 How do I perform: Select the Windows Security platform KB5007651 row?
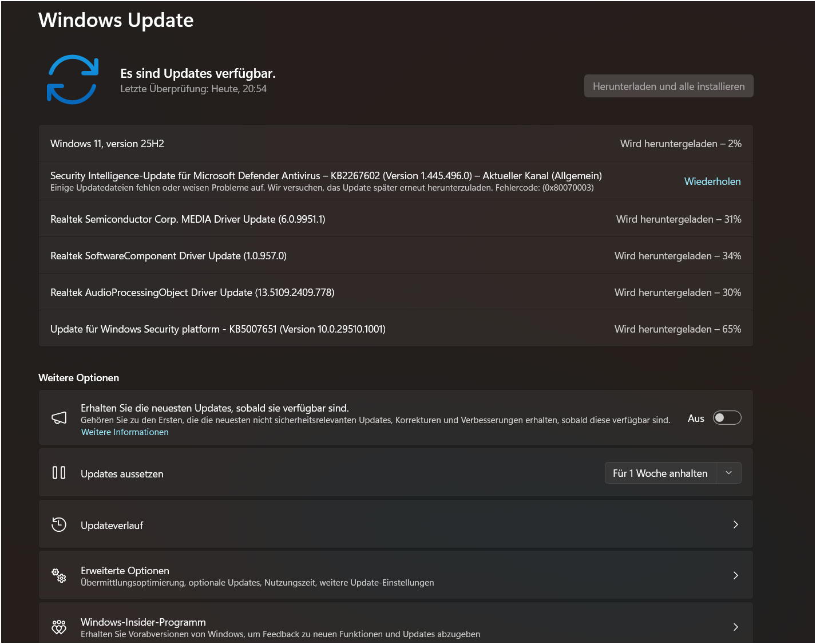point(217,329)
